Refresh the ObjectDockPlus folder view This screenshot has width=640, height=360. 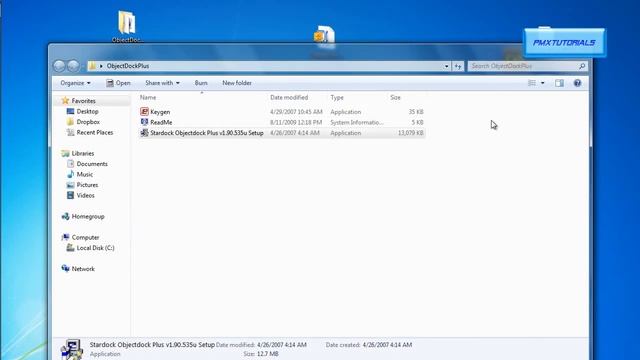click(458, 66)
